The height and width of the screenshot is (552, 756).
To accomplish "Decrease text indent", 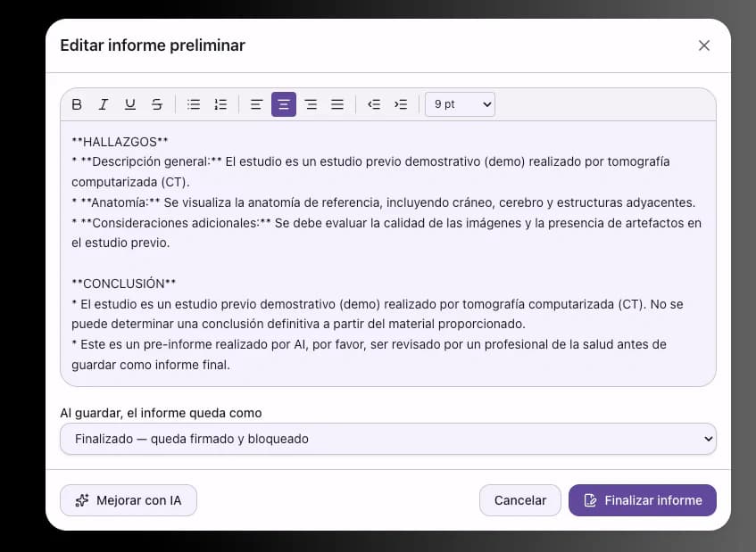I will pyautogui.click(x=374, y=104).
